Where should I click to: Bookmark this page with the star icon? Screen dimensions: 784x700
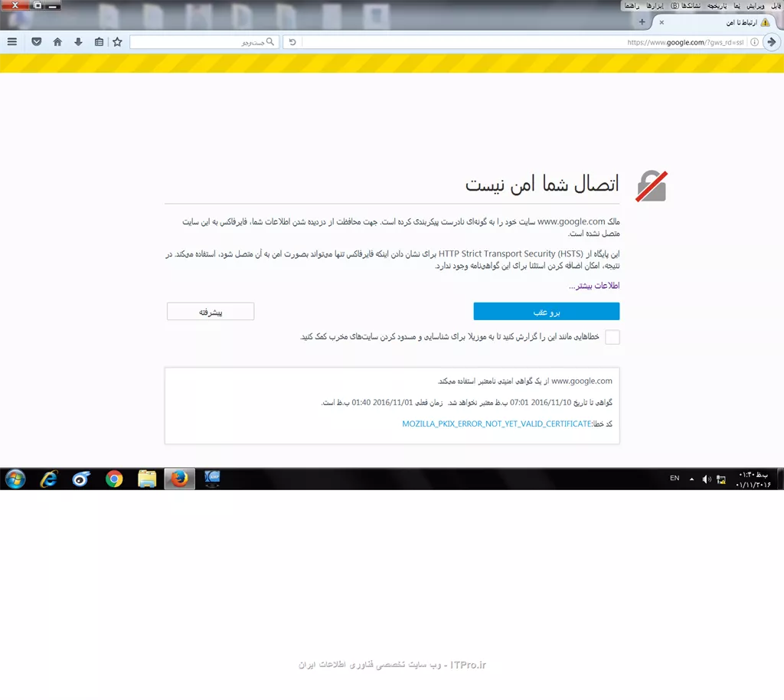tap(117, 42)
